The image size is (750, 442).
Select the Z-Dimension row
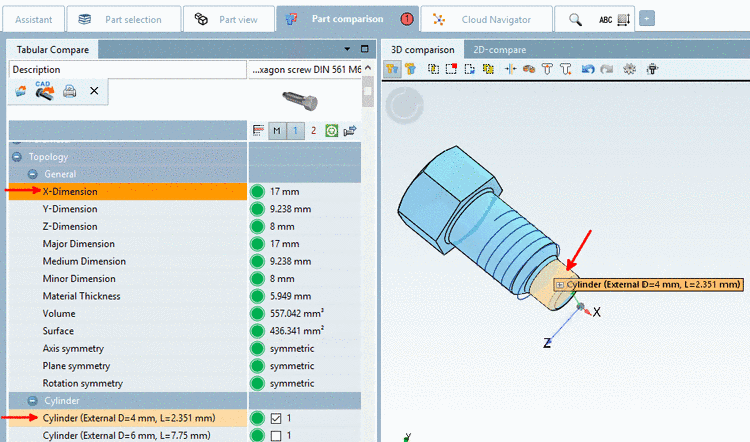pyautogui.click(x=128, y=227)
